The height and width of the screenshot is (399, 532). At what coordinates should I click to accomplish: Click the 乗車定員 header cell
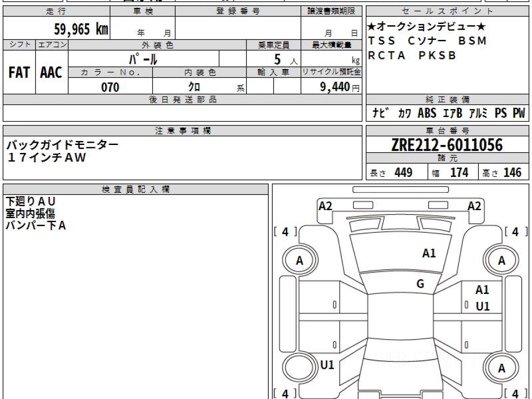point(274,45)
